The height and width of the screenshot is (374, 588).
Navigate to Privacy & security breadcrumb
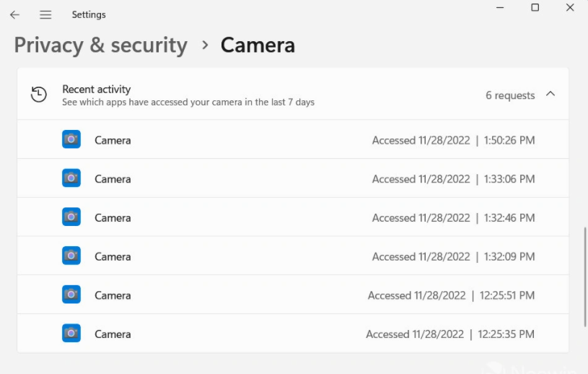pos(100,45)
